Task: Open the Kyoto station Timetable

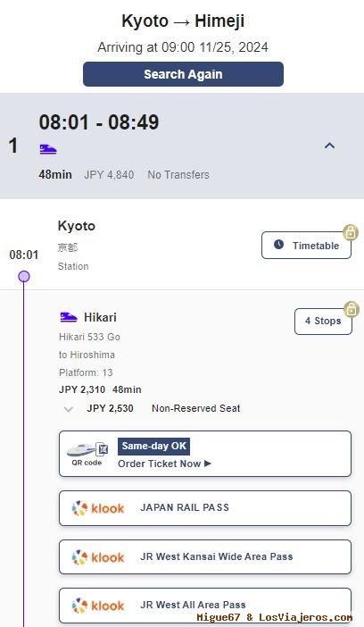Action: (307, 245)
